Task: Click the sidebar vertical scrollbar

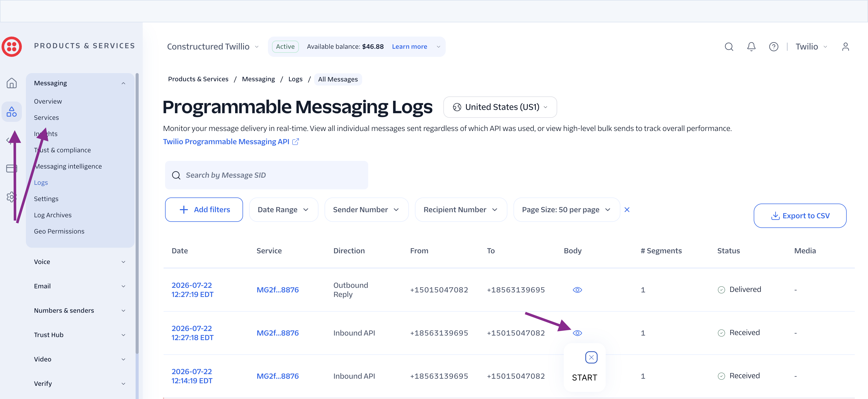Action: click(x=137, y=213)
